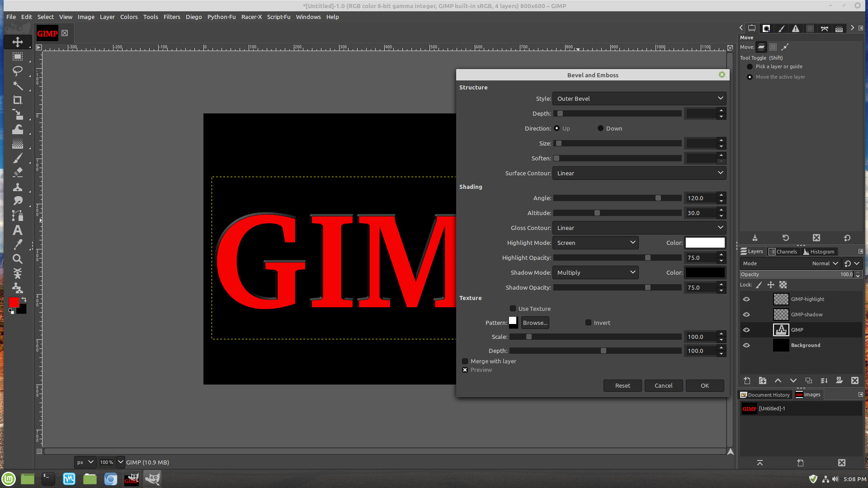This screenshot has width=868, height=488.
Task: Enable the Use Texture checkbox
Action: point(513,309)
